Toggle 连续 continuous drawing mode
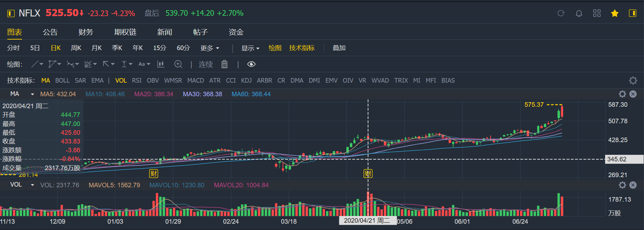Image resolution: width=644 pixels, height=230 pixels. coord(206,64)
